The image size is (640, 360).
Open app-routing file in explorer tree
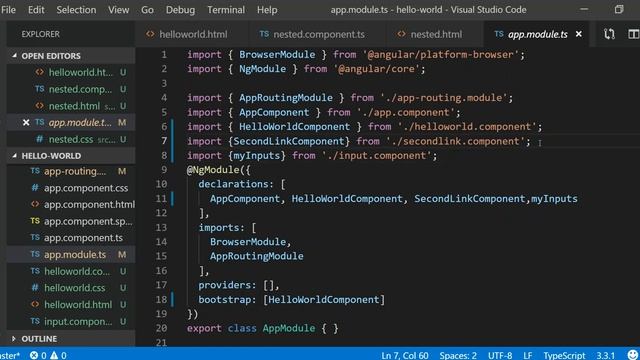click(71, 171)
